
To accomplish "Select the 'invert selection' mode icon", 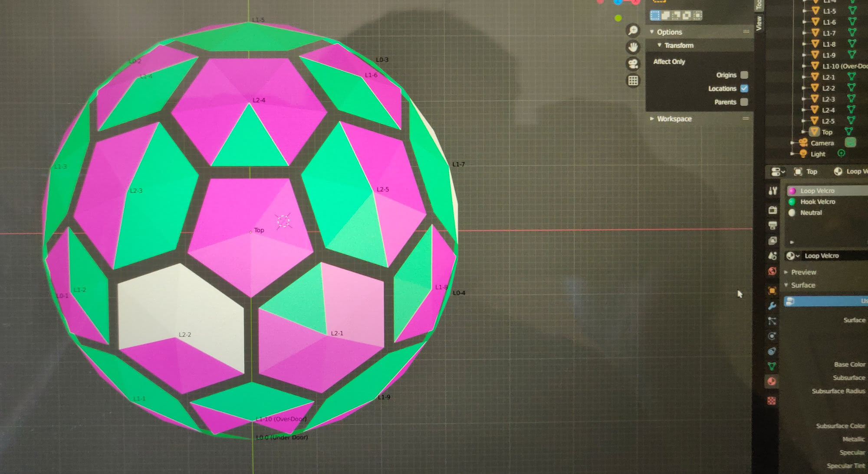I will pos(687,16).
